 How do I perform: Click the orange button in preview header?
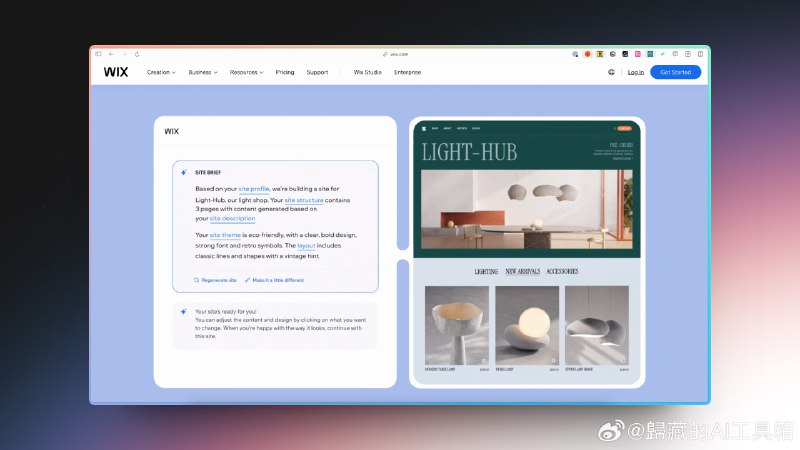(623, 129)
